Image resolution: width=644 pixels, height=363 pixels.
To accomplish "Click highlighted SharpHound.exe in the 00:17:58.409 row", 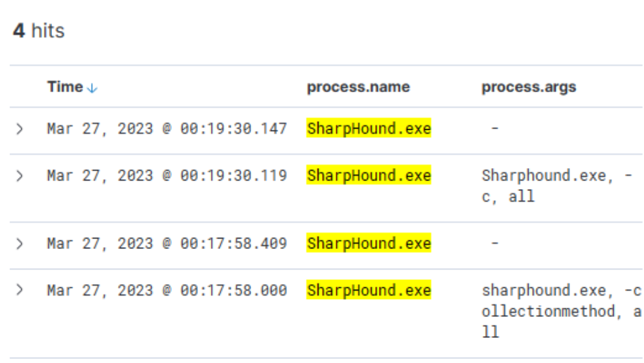I will pyautogui.click(x=368, y=244).
